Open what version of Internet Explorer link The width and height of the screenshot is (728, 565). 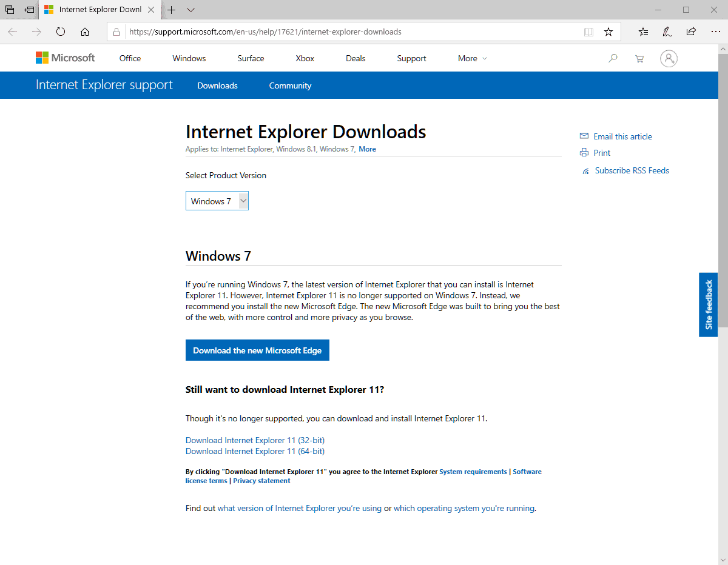pyautogui.click(x=300, y=508)
